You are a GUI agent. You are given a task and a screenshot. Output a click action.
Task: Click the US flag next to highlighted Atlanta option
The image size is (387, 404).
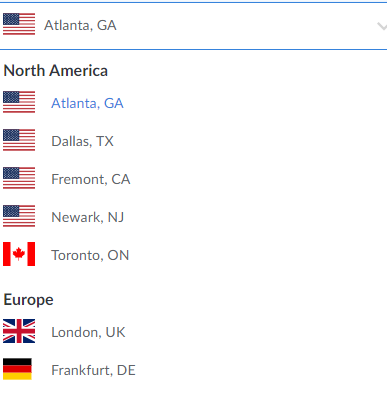tap(19, 102)
